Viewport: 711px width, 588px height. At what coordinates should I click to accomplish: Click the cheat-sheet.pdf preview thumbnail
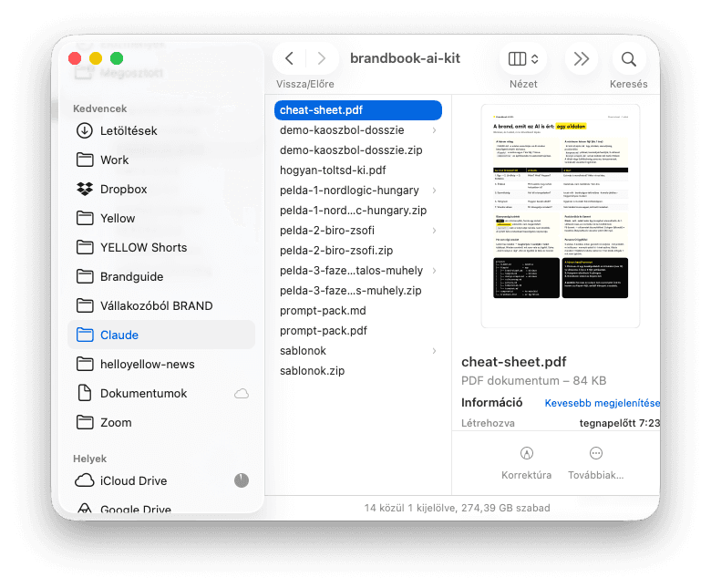click(x=561, y=216)
